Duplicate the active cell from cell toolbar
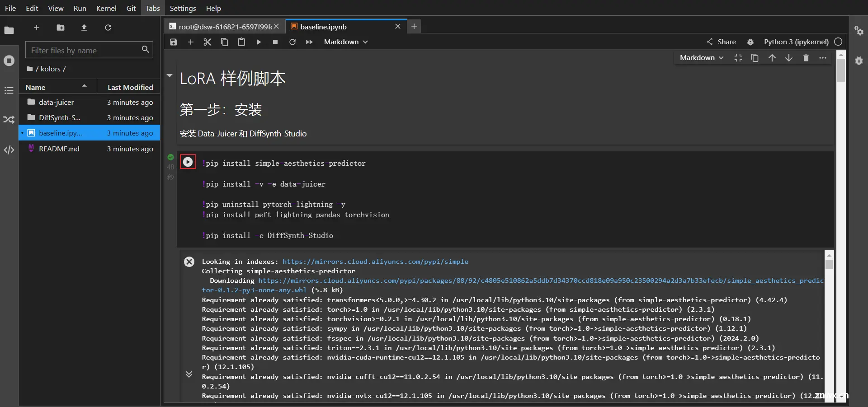The height and width of the screenshot is (407, 868). pyautogui.click(x=755, y=58)
